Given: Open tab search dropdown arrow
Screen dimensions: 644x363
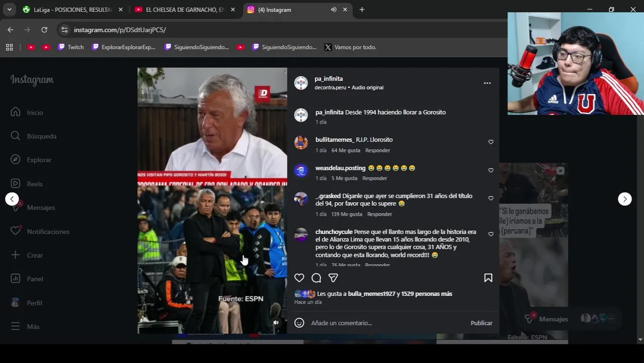Looking at the screenshot, I should pos(9,10).
